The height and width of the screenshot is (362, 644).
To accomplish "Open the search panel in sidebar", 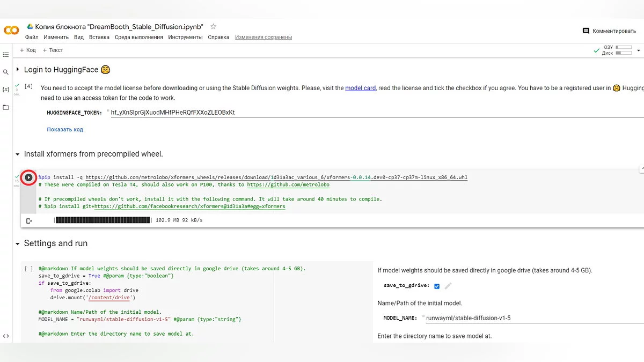I will (6, 72).
